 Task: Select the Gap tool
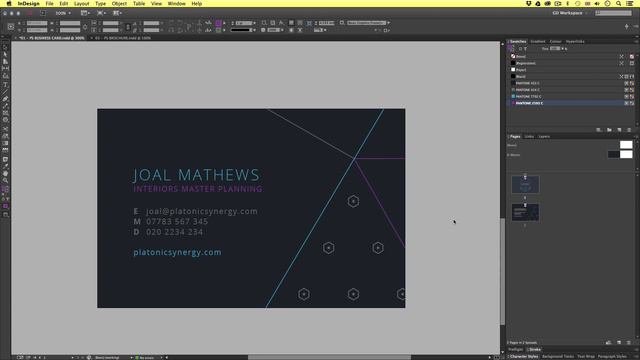[x=5, y=69]
